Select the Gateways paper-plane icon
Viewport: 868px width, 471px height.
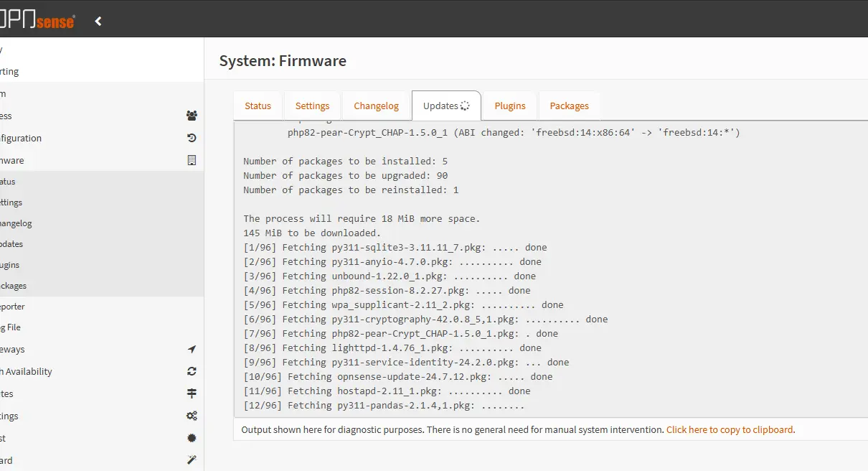pos(192,349)
